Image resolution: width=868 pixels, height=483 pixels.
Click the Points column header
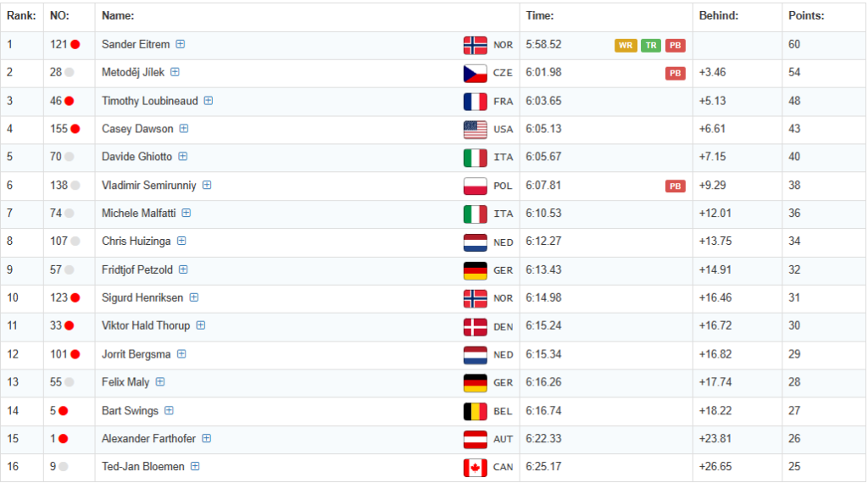[x=806, y=16]
